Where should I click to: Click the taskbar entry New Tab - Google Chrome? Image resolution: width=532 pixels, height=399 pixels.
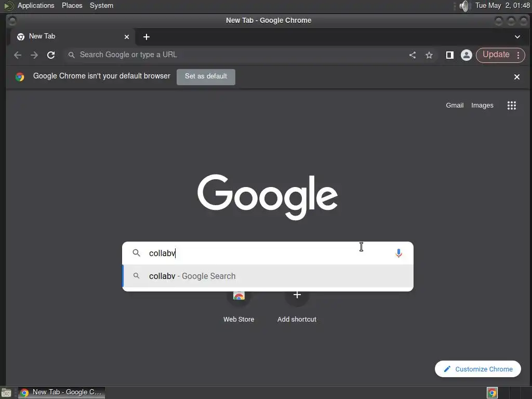tap(61, 393)
